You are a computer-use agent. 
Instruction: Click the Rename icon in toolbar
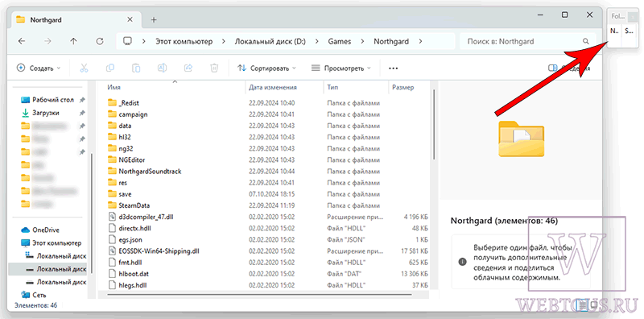tap(163, 68)
